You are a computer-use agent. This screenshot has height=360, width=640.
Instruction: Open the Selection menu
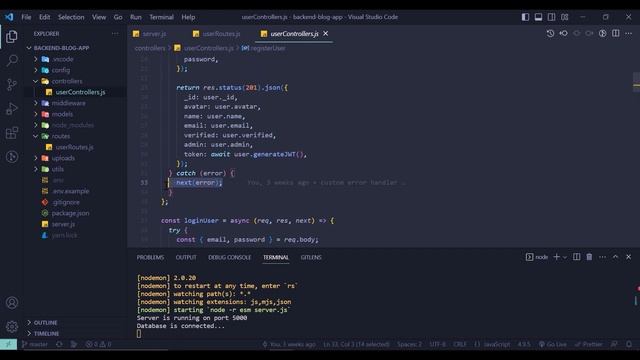pos(71,17)
